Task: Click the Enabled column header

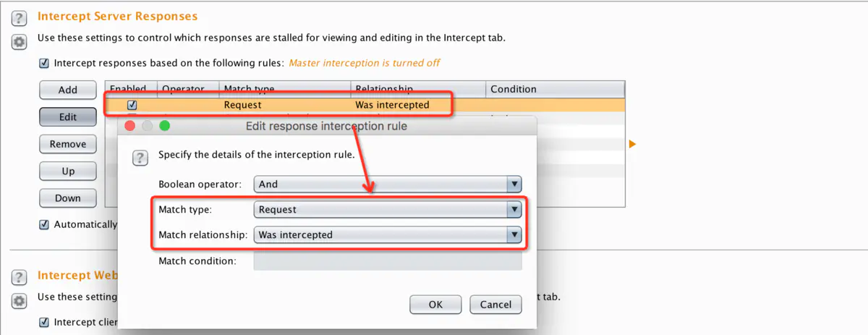Action: (x=131, y=89)
